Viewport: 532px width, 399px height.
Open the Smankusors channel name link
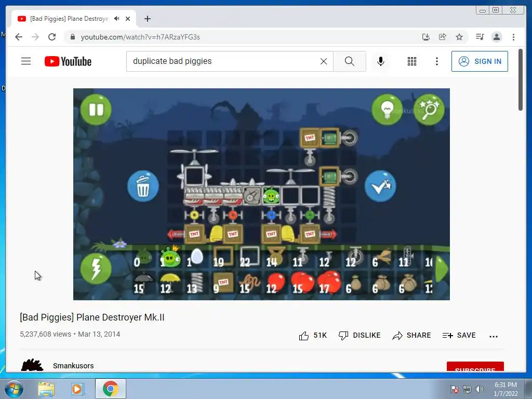(73, 366)
